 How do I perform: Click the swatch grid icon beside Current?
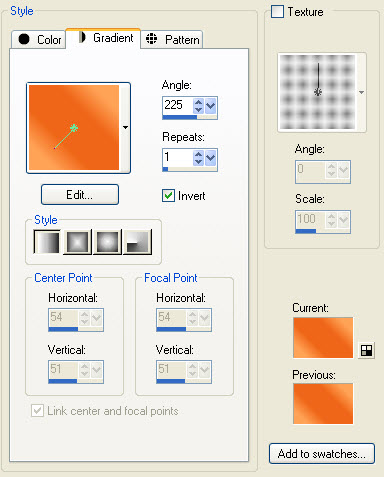click(366, 350)
